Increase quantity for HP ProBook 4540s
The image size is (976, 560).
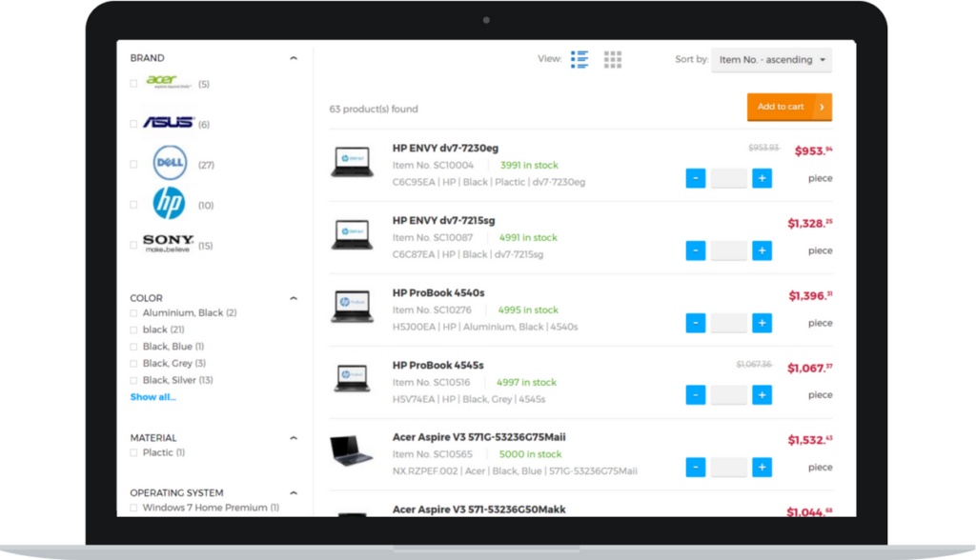point(762,323)
